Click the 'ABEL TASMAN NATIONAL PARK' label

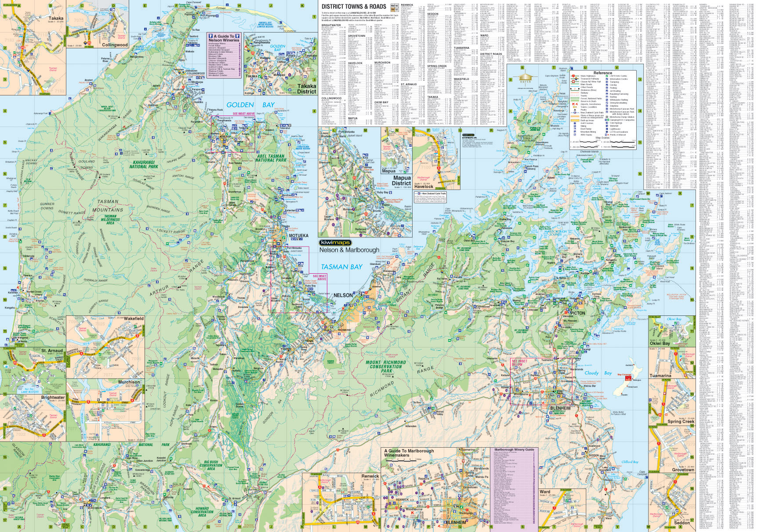click(x=271, y=158)
